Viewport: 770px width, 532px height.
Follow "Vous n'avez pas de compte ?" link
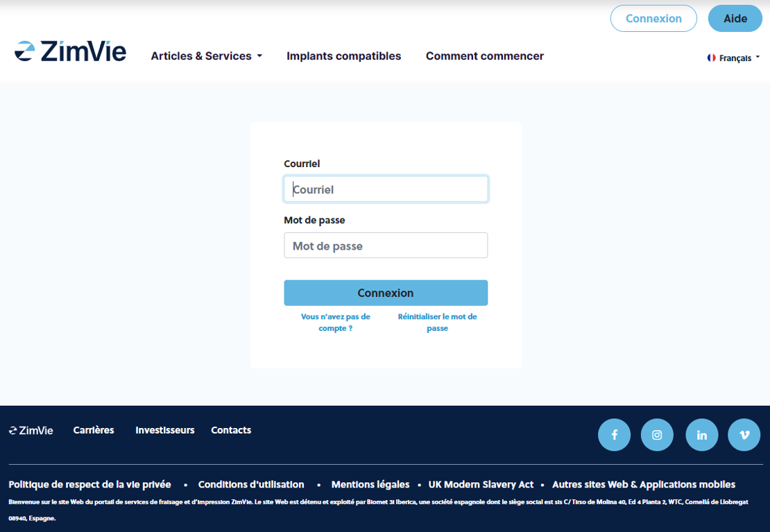[336, 322]
